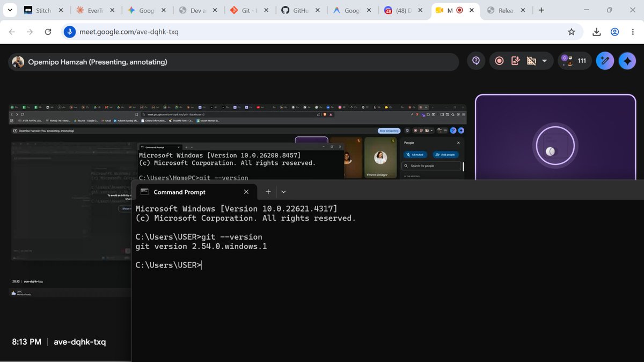Click the 'C:\Users\USER>git --version' command line
The width and height of the screenshot is (644, 362).
[x=199, y=237]
